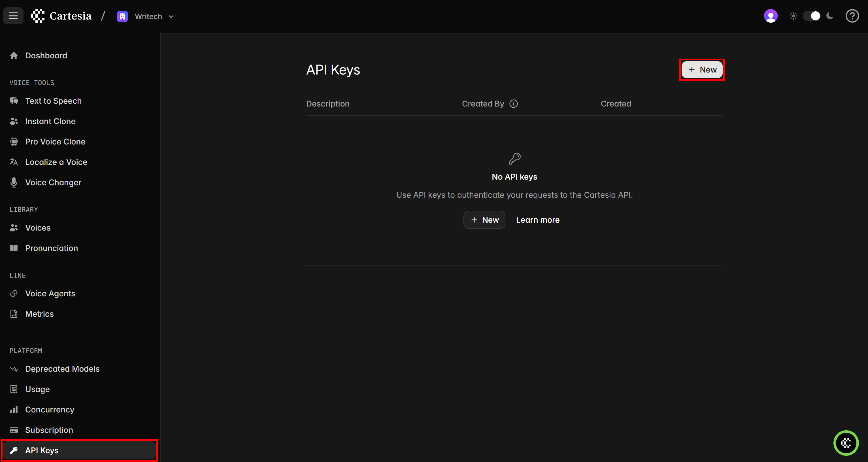Click the moon dark-mode icon

tap(830, 16)
